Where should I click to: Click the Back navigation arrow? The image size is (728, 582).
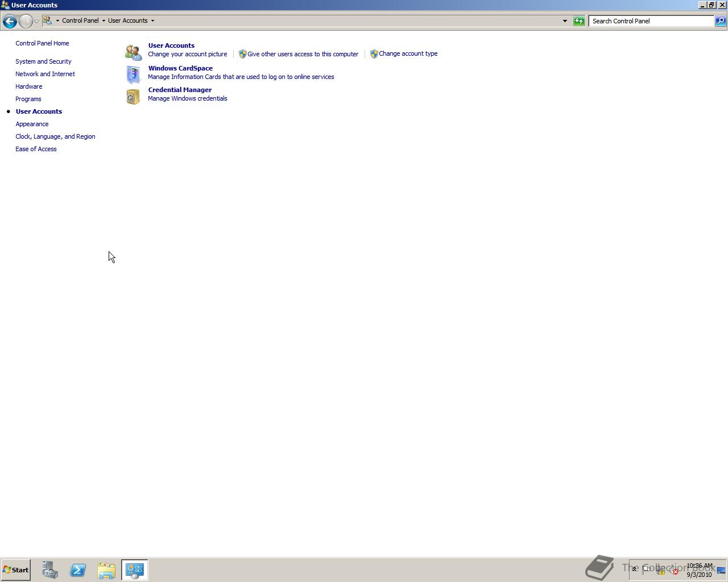9,21
